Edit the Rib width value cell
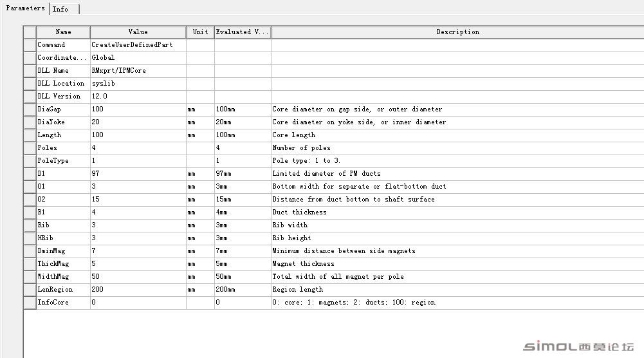The height and width of the screenshot is (358, 644). pos(138,225)
